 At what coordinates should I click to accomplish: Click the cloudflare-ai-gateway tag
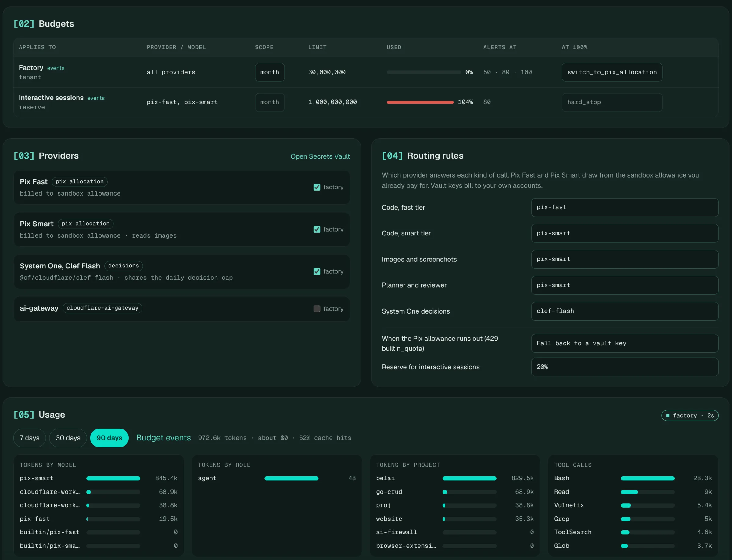[x=102, y=308]
